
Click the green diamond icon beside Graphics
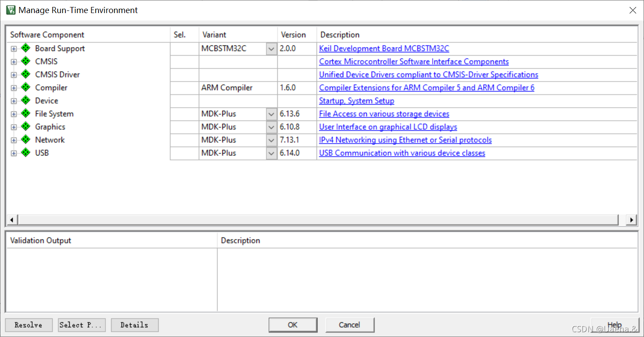[26, 127]
